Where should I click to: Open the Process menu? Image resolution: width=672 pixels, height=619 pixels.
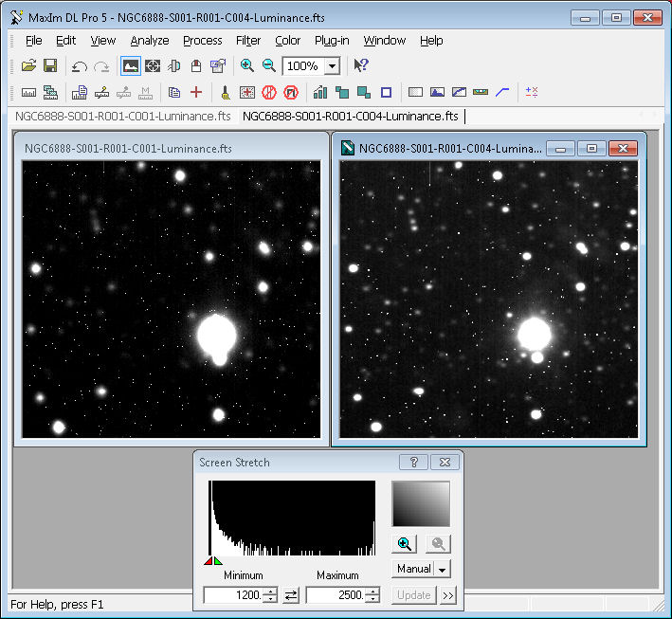(x=202, y=41)
